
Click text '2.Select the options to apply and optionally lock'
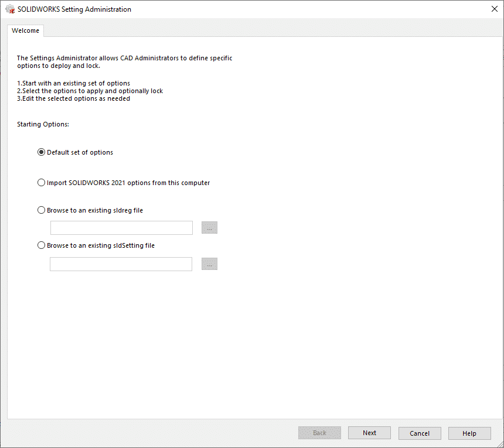(x=90, y=91)
